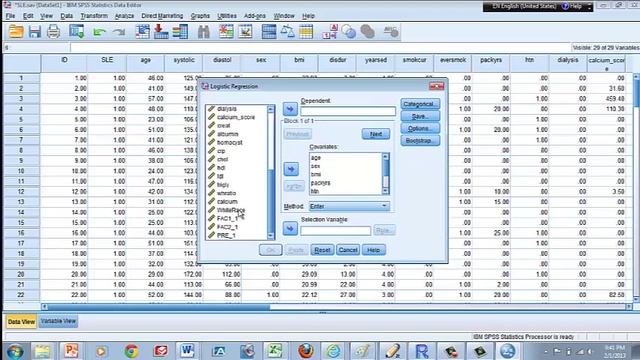Open the Analyze menu

tap(124, 16)
